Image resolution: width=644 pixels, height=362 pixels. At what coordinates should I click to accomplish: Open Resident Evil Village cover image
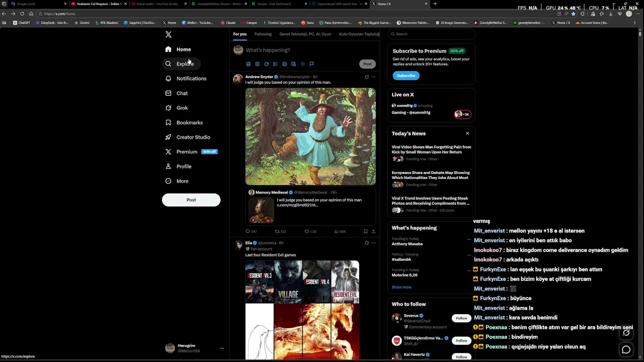coord(288,282)
